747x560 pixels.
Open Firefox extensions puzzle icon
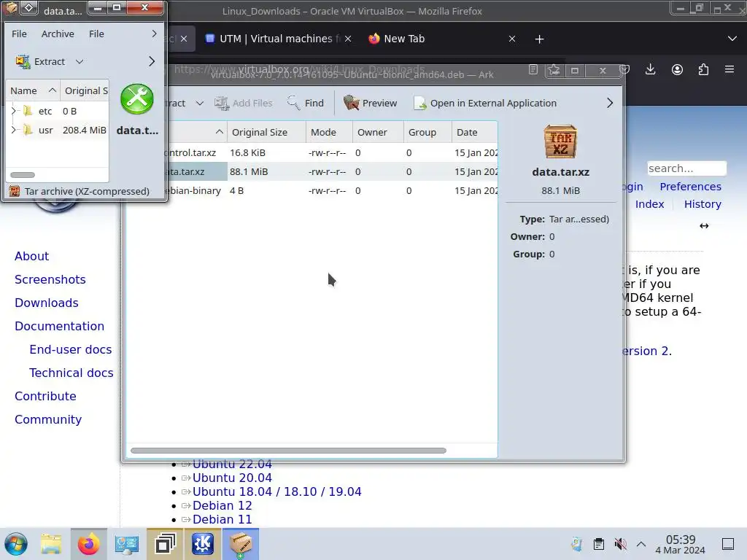pyautogui.click(x=703, y=69)
